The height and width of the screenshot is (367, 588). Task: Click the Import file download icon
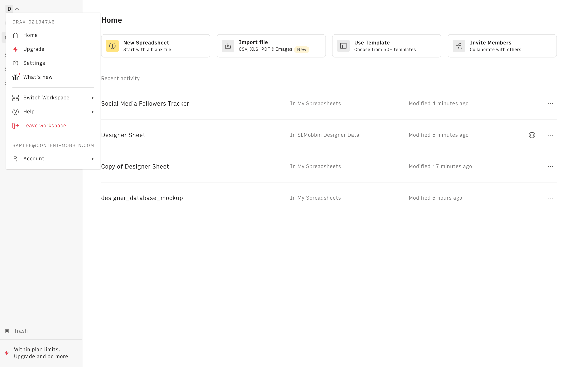pos(228,46)
